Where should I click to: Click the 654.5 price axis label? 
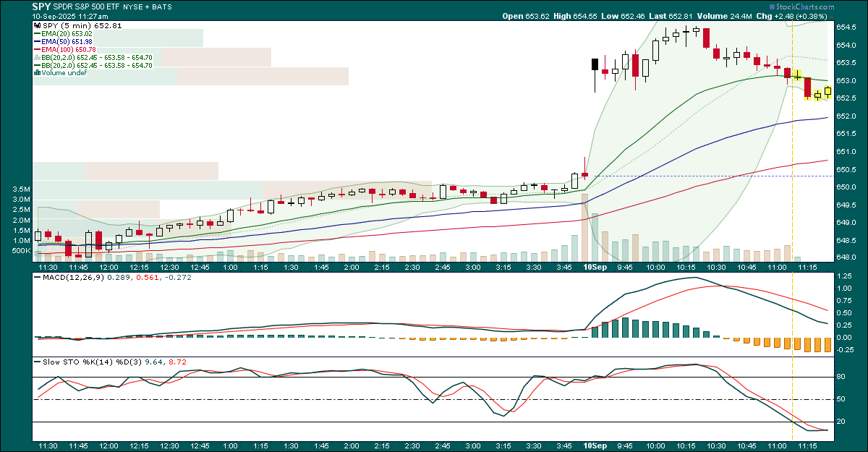pyautogui.click(x=846, y=27)
